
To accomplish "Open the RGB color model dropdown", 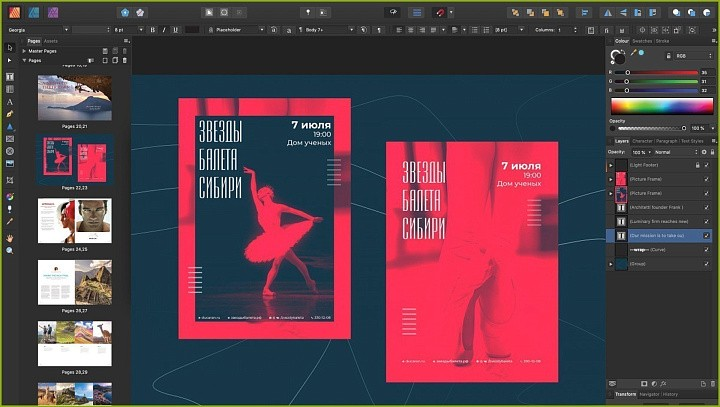I will [691, 56].
